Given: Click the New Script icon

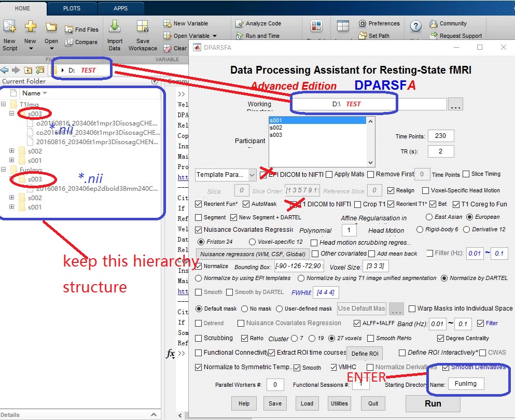Looking at the screenshot, I should point(9,26).
